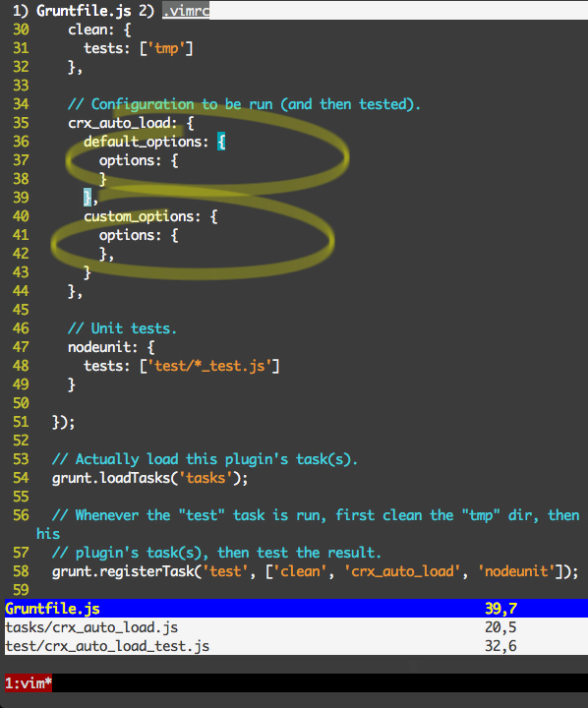
Task: Switch to the .vimrc tab
Action: [186, 11]
